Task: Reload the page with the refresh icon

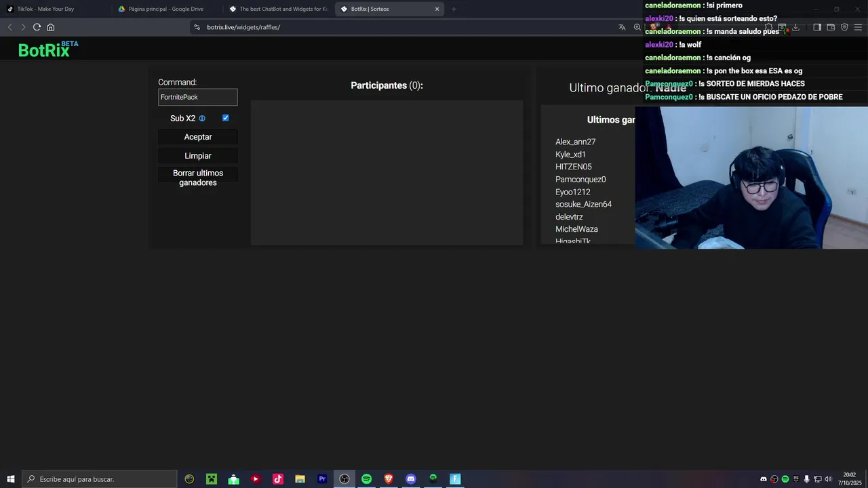Action: coord(37,27)
